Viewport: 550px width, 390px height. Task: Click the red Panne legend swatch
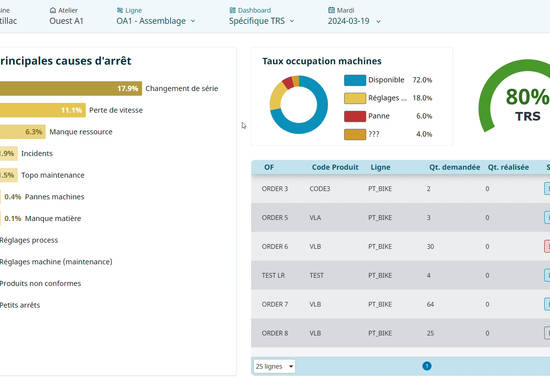pos(355,116)
